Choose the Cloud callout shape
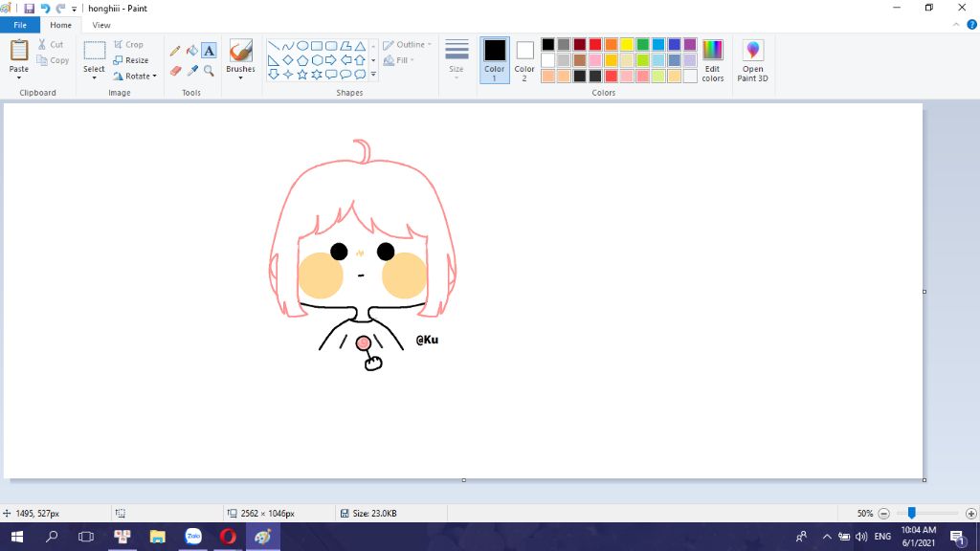This screenshot has height=551, width=980. pos(360,75)
